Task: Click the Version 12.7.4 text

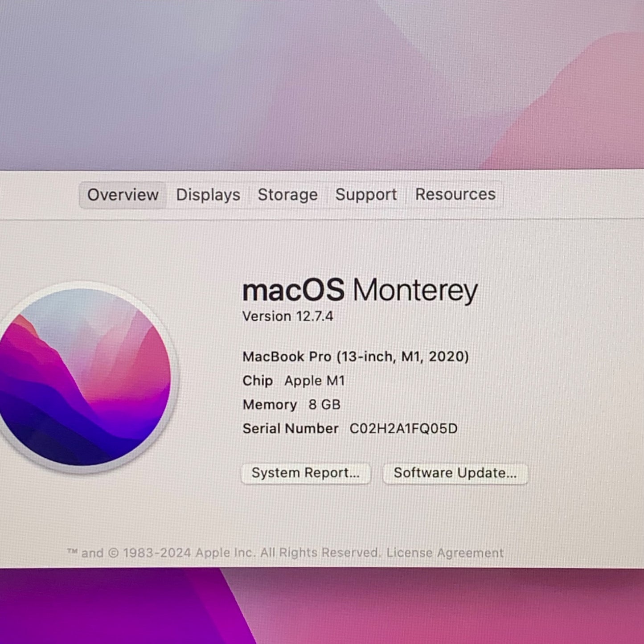Action: (x=288, y=316)
